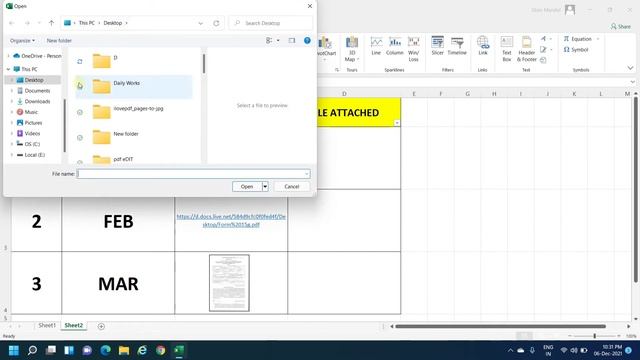Select Pictures in the navigation tree
This screenshot has width=640, height=360.
tap(33, 122)
